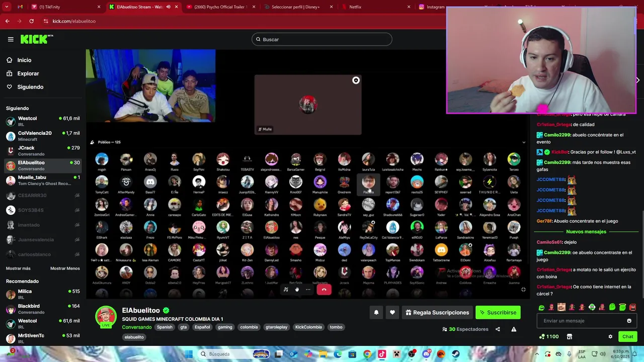644x362 pixels.
Task: Open Westcol in the Siguiendo list
Action: [x=43, y=121]
